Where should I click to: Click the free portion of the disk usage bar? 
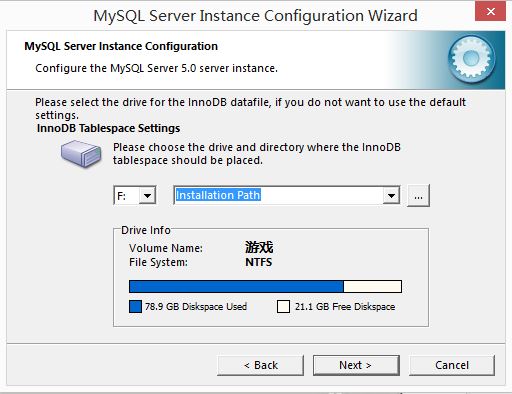point(372,287)
